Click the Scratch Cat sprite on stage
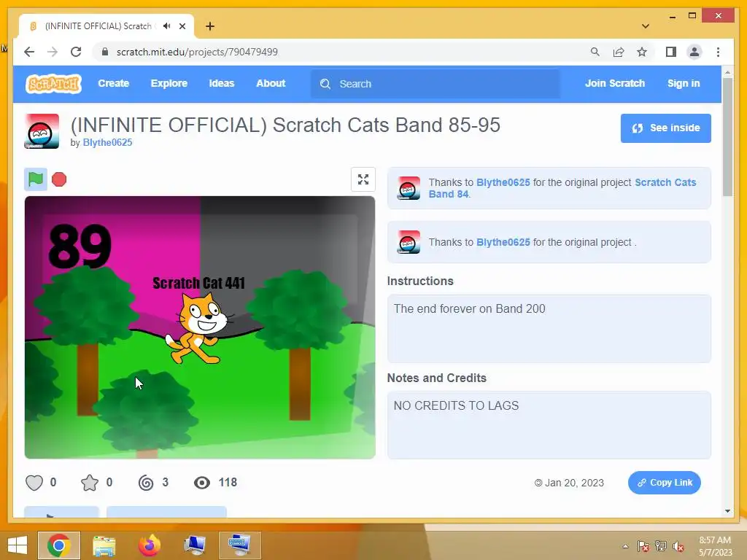 199,329
